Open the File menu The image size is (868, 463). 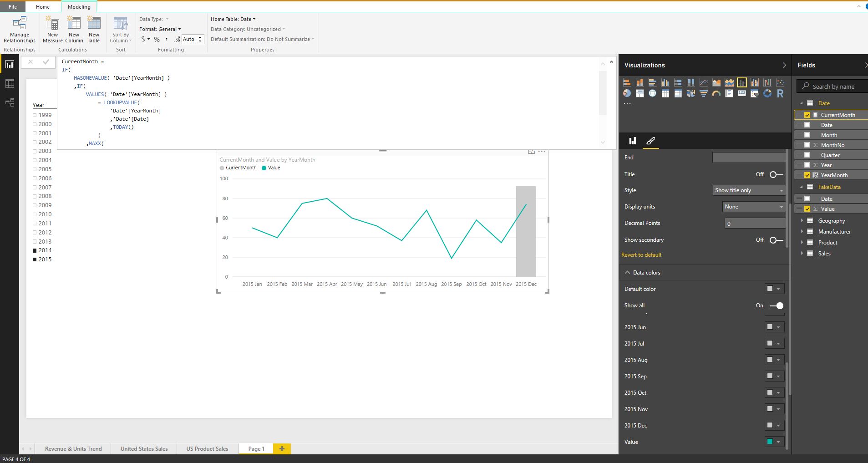[x=13, y=7]
